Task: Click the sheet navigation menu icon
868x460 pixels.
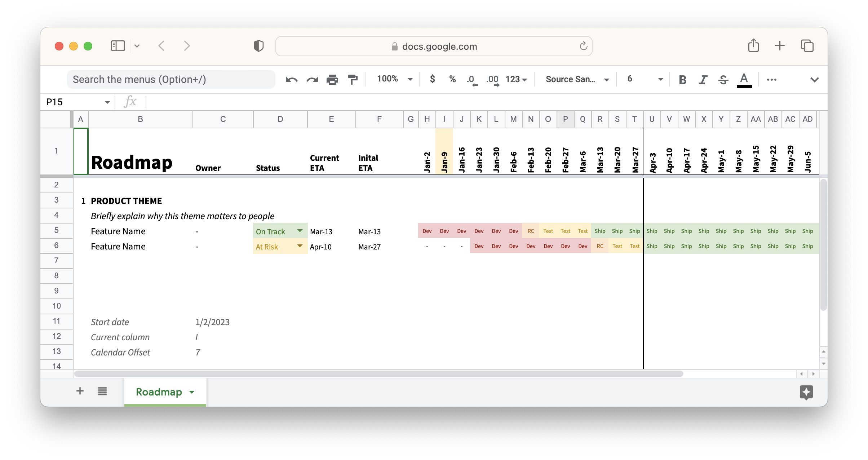Action: [102, 392]
